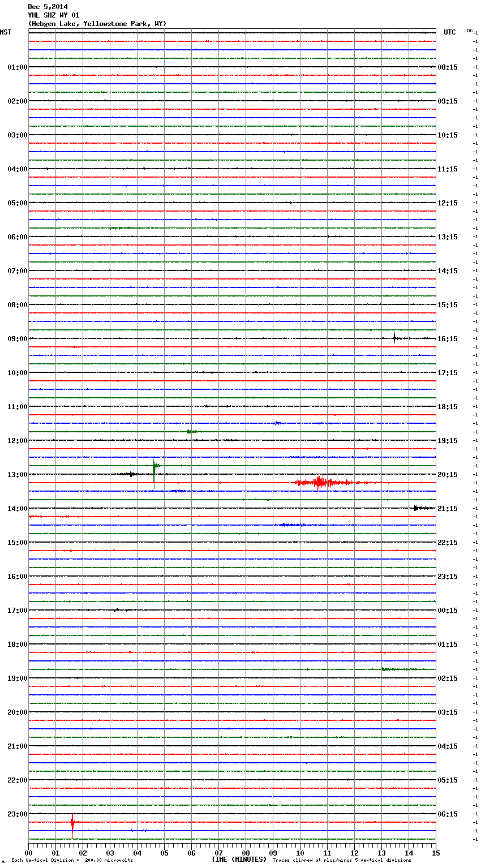Screen dimensions: 481x868
Task: Click the "00" minute tick label on the axis
Action: point(29,853)
